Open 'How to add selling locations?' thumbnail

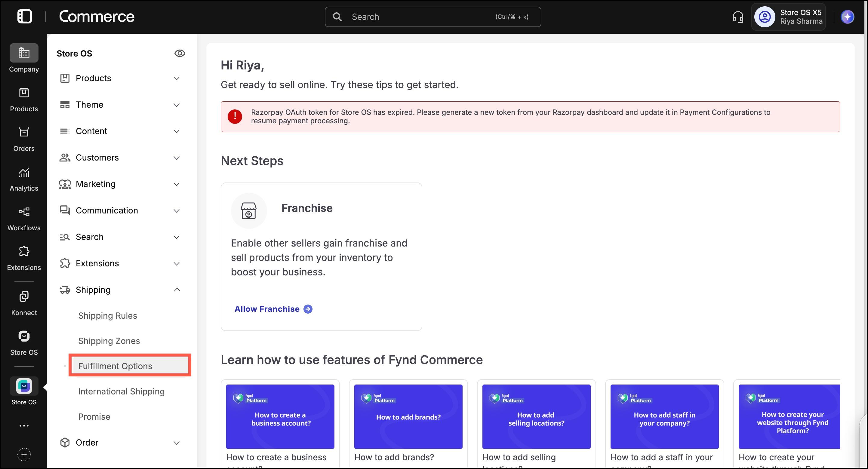(x=536, y=416)
